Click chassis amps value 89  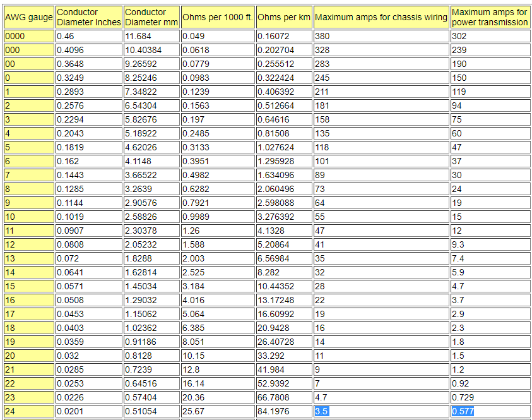pyautogui.click(x=381, y=175)
